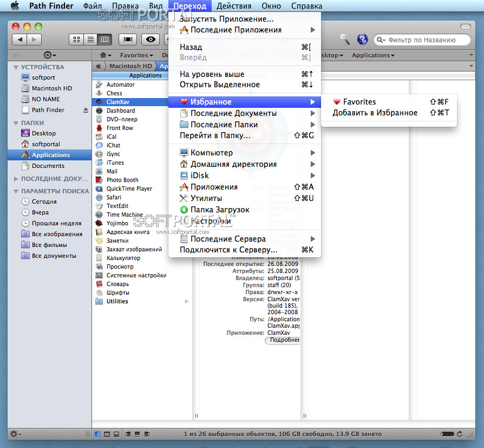Expand the Utilities folder arrow
The image size is (484, 448).
coord(186,301)
